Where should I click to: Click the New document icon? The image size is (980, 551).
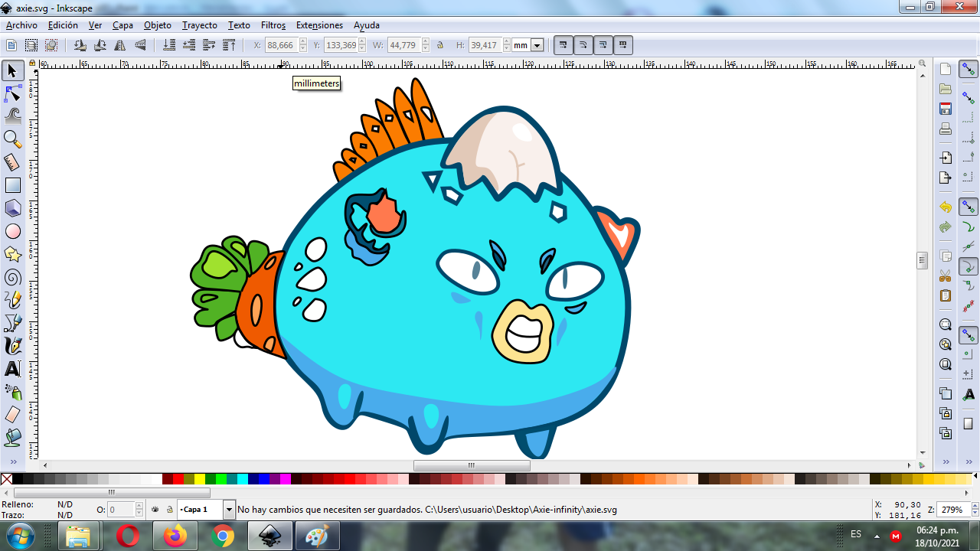(x=946, y=69)
